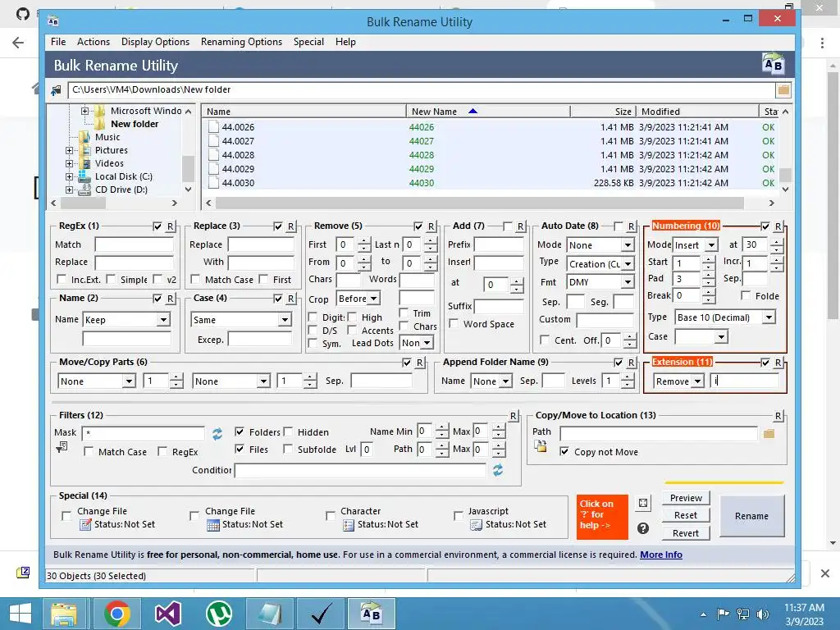Open the Auto Date Mode dropdown

(x=628, y=245)
